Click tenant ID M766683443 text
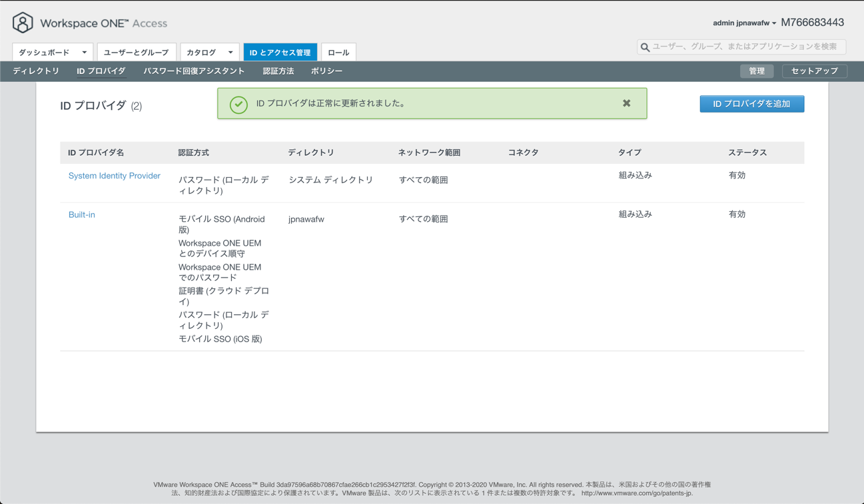The height and width of the screenshot is (504, 864). coord(812,22)
